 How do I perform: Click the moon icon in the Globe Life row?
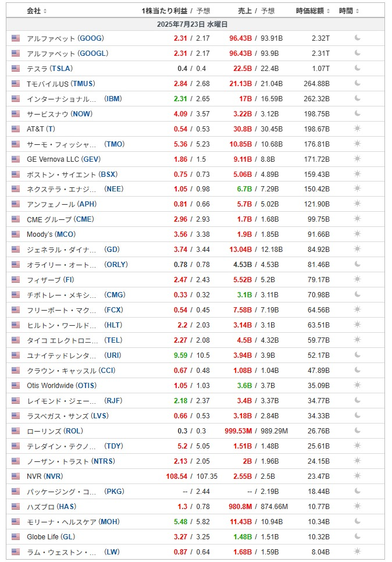[x=357, y=536]
